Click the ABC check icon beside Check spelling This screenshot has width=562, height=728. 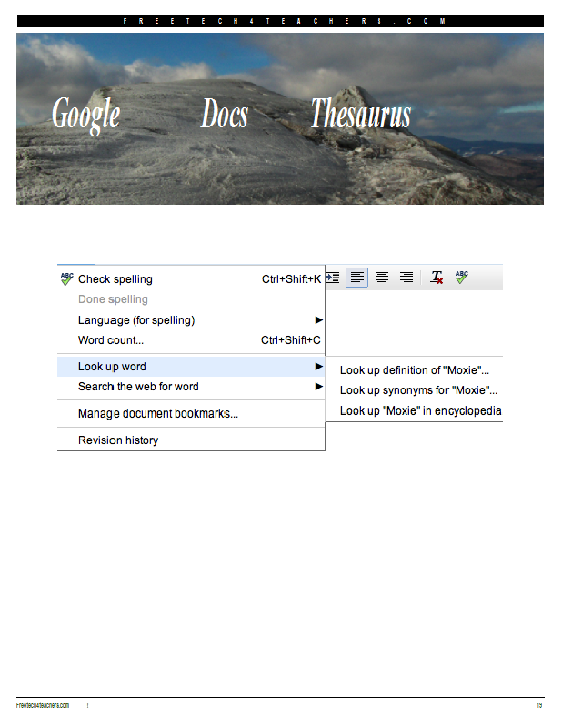66,278
